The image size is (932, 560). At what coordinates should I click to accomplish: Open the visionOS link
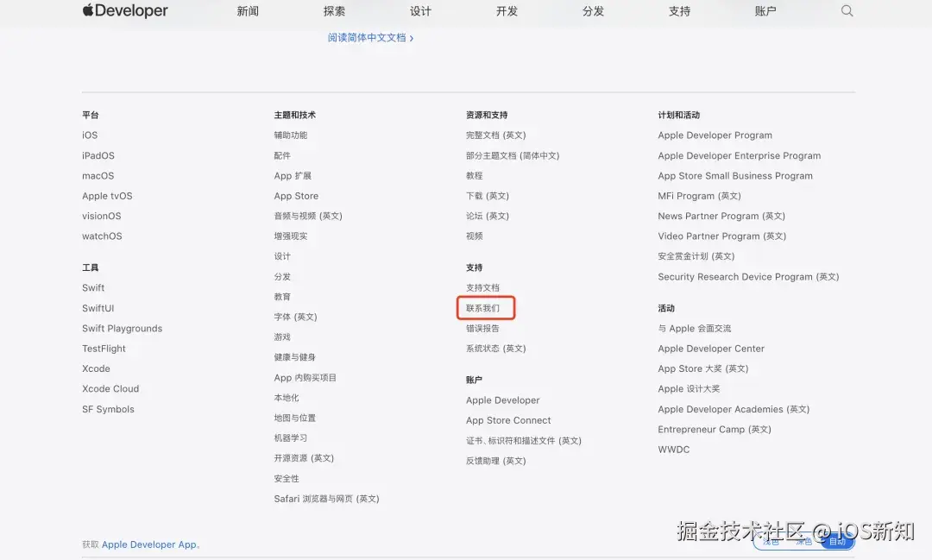point(102,216)
